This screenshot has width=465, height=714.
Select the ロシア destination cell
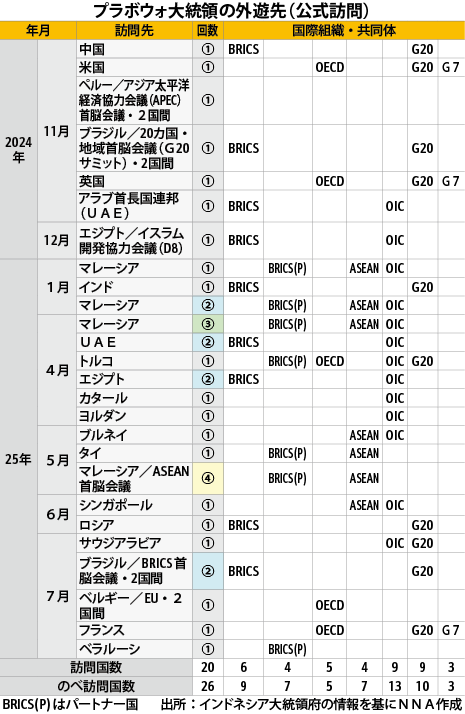134,525
